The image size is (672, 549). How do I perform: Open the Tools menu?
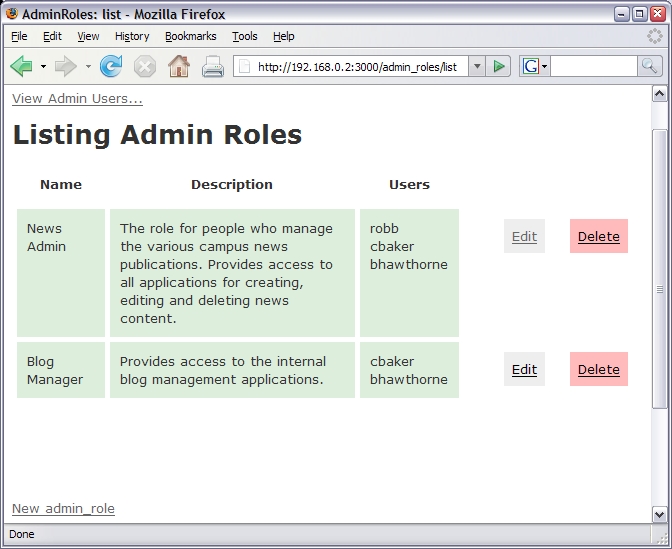(244, 36)
